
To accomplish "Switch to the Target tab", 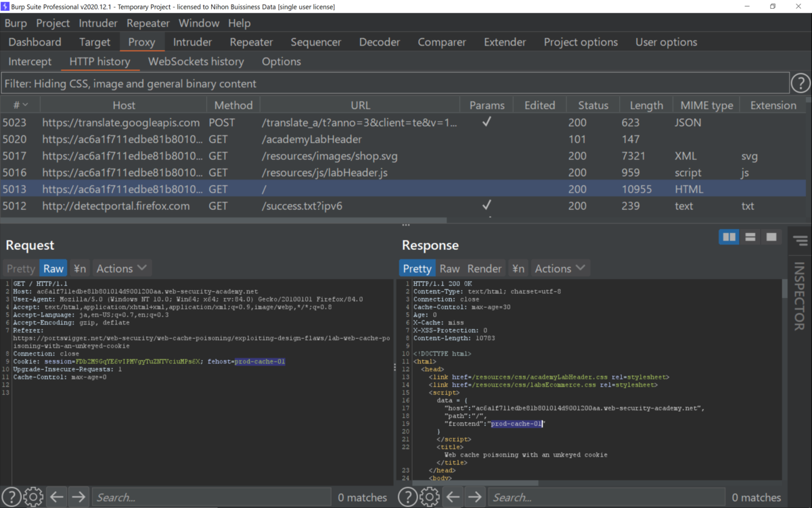I will (95, 42).
